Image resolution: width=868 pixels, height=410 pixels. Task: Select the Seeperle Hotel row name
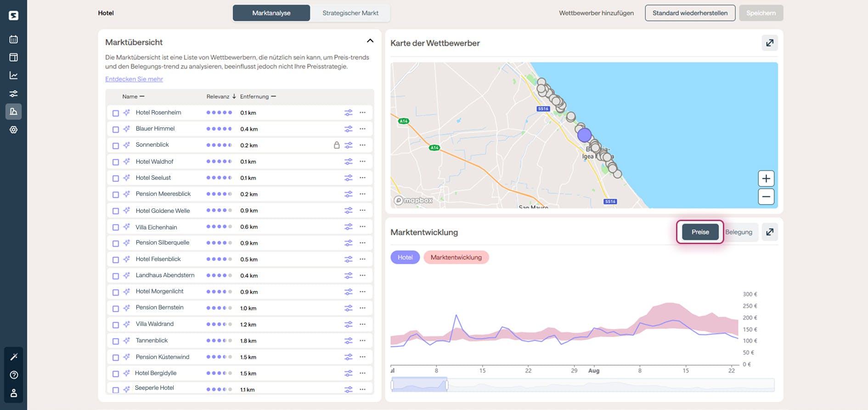pyautogui.click(x=154, y=388)
